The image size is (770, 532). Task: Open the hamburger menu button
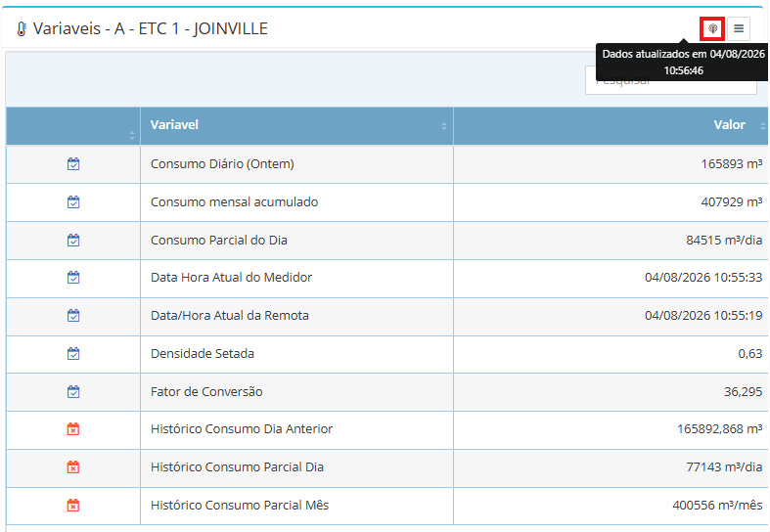739,29
